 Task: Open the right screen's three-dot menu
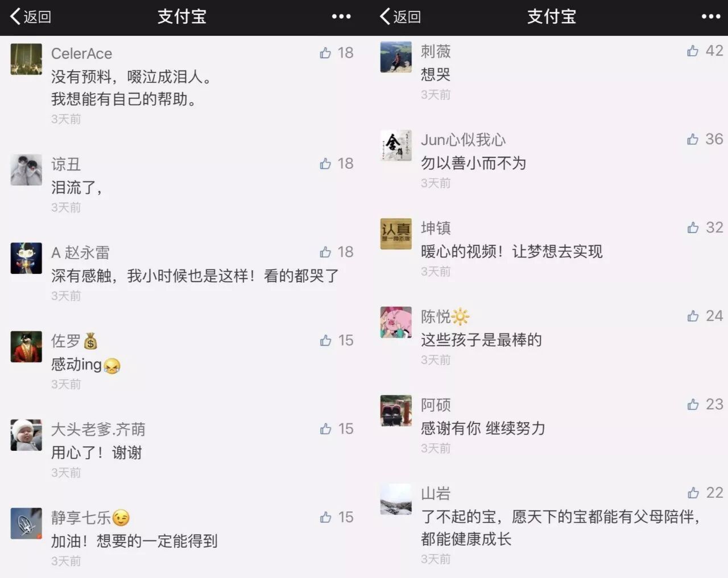pos(711,16)
